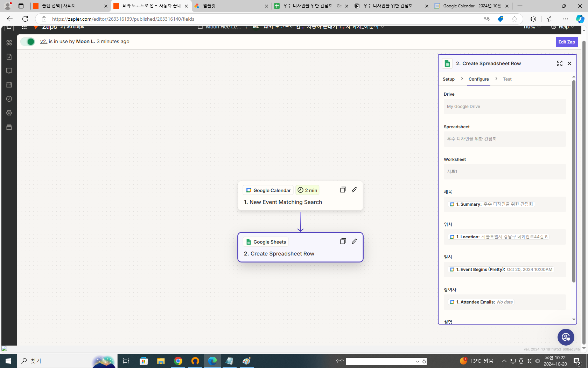The width and height of the screenshot is (588, 368).
Task: Click the Zap file bolt icon in sidebar
Action: [x=9, y=57]
